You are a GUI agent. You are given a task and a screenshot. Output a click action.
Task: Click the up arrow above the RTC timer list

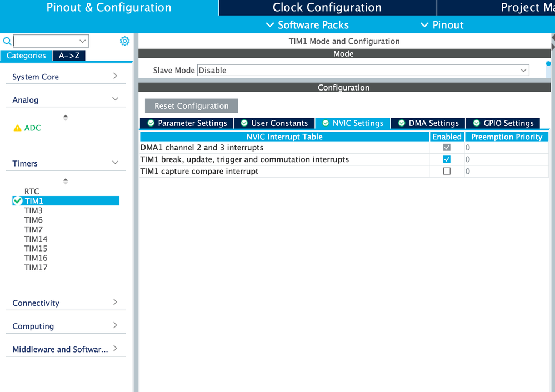coord(65,180)
